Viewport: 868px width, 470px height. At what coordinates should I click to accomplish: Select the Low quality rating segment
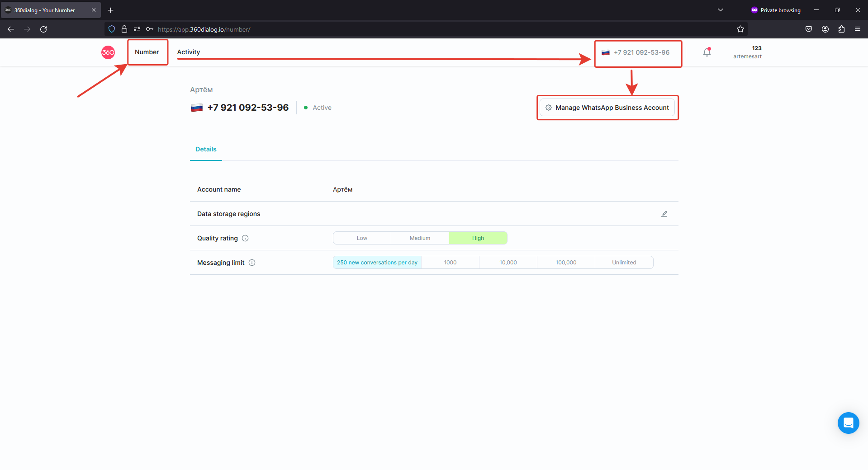pos(362,238)
